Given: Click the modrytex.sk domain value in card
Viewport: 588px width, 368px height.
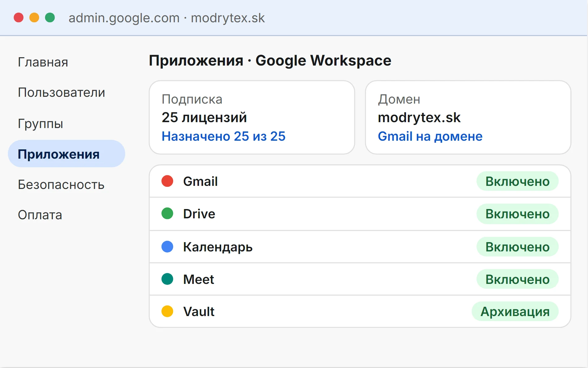Looking at the screenshot, I should (x=419, y=118).
